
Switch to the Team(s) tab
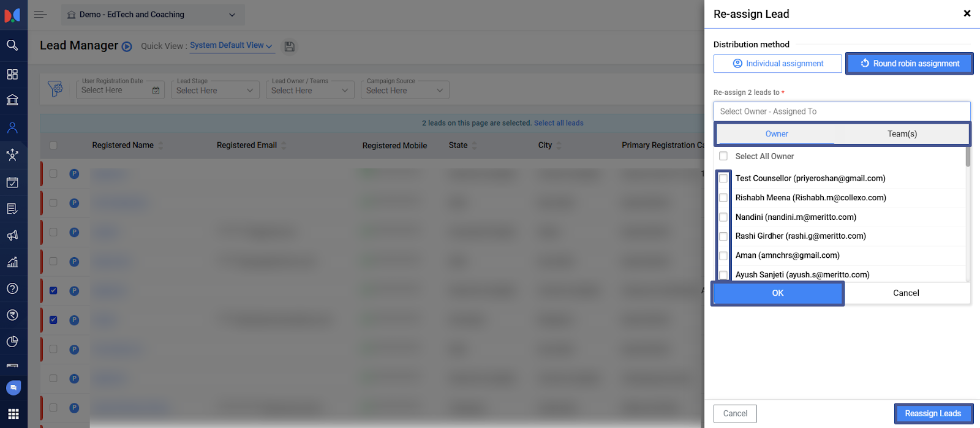pyautogui.click(x=902, y=134)
